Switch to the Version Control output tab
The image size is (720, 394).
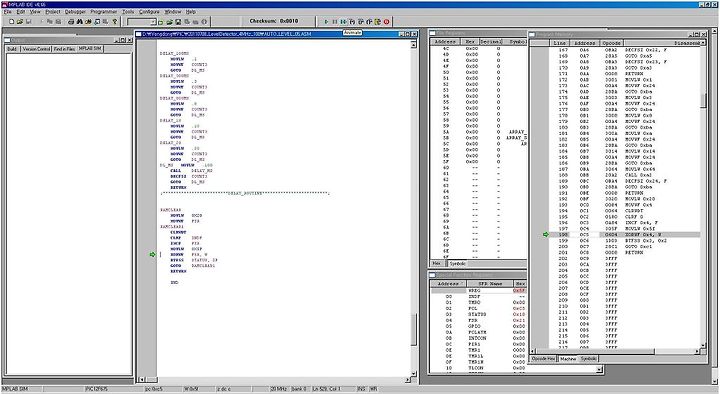click(x=36, y=49)
